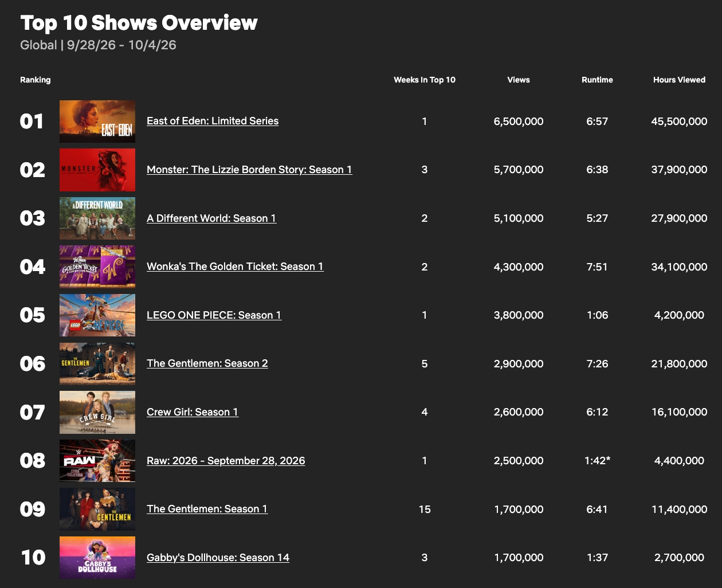722x588 pixels.
Task: Select the 6:38 runtime value
Action: [597, 170]
